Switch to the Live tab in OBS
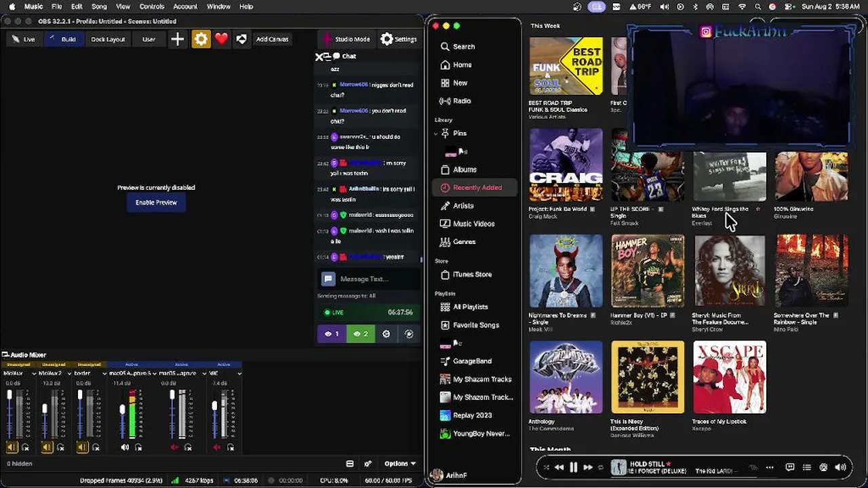The image size is (868, 488). 24,39
